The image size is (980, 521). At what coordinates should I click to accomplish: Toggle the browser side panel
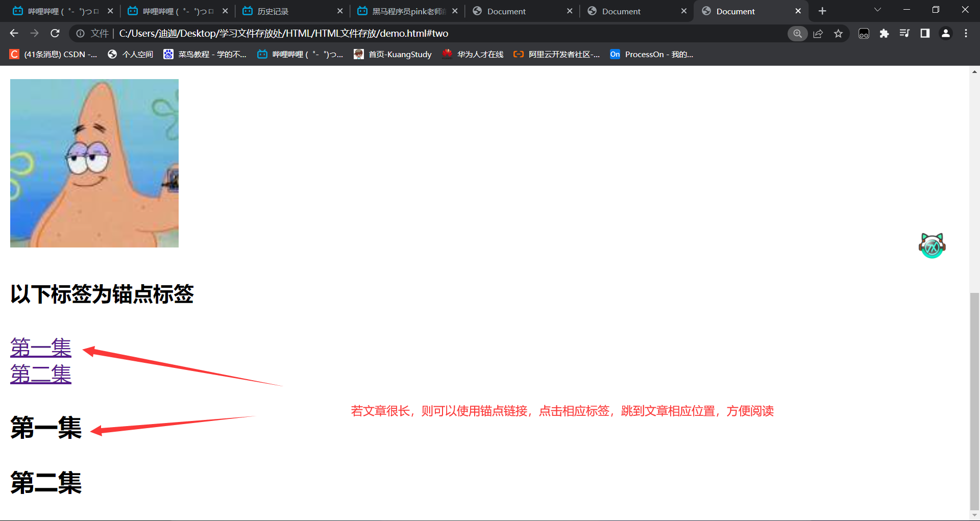[x=925, y=33]
